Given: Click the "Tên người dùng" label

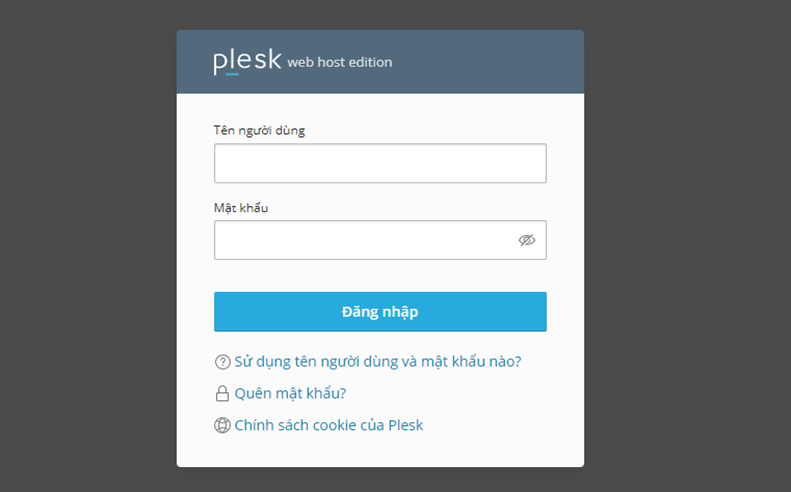Looking at the screenshot, I should click(x=259, y=130).
